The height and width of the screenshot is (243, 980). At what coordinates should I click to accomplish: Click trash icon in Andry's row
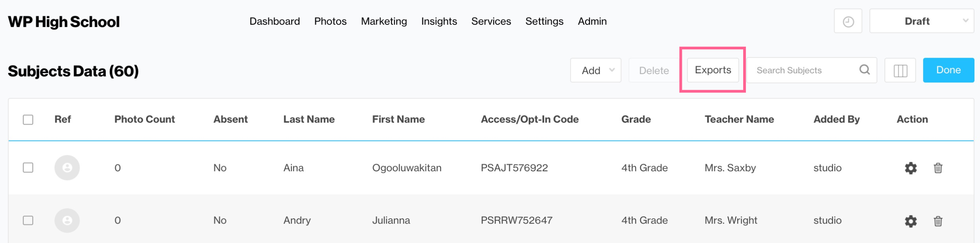click(x=938, y=221)
